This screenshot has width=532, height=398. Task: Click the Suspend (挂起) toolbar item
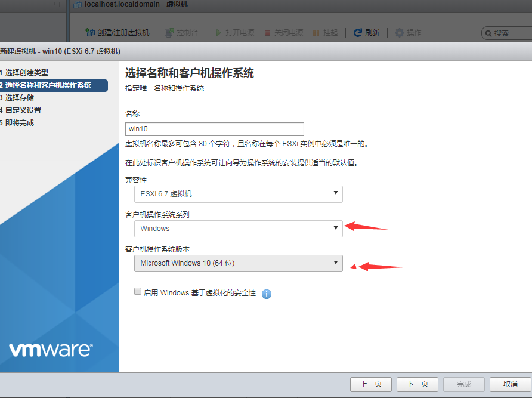coord(326,33)
